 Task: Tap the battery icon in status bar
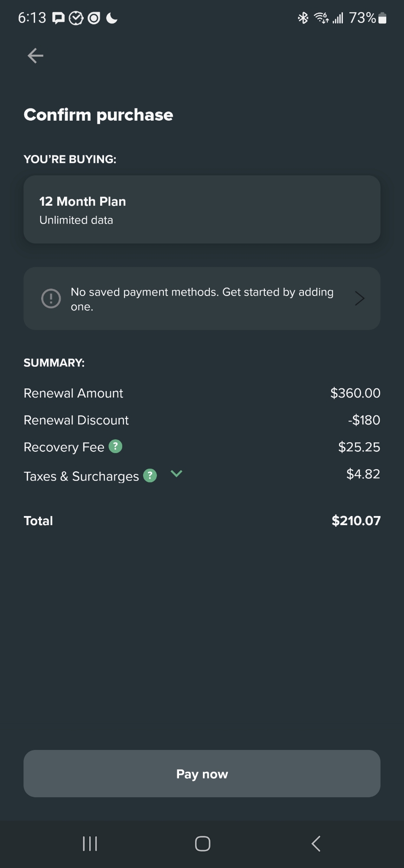[382, 18]
